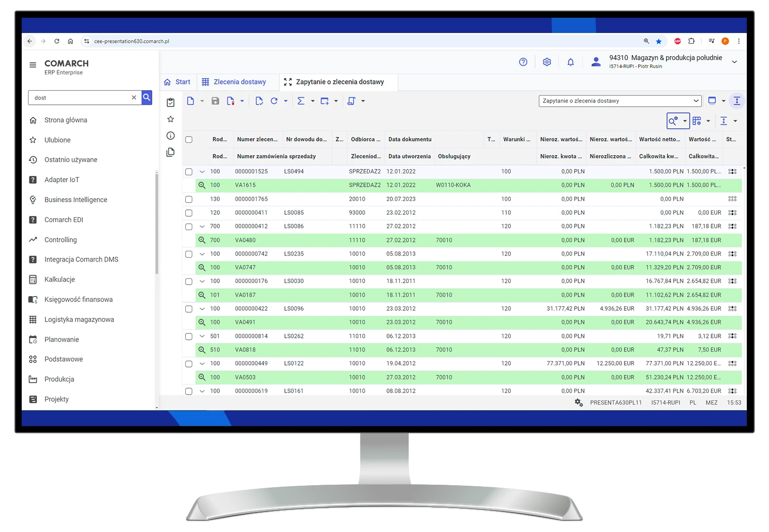
Task: Open the 'Zapytanie o zlecenia dostawy' combo box
Action: tap(620, 101)
